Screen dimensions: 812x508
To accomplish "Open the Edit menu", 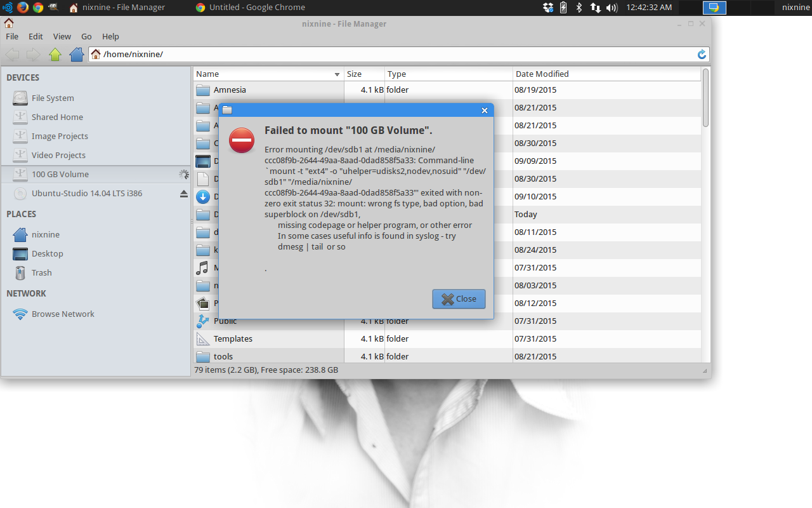I will (36, 37).
